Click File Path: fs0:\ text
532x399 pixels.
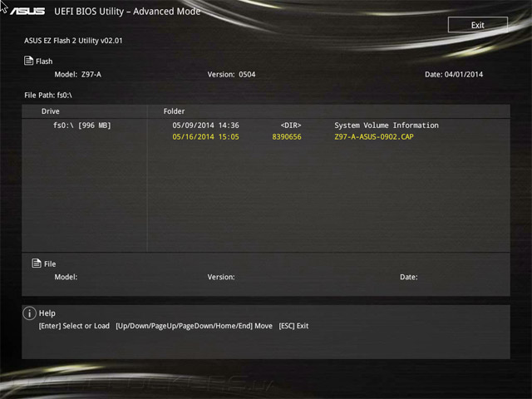(48, 95)
